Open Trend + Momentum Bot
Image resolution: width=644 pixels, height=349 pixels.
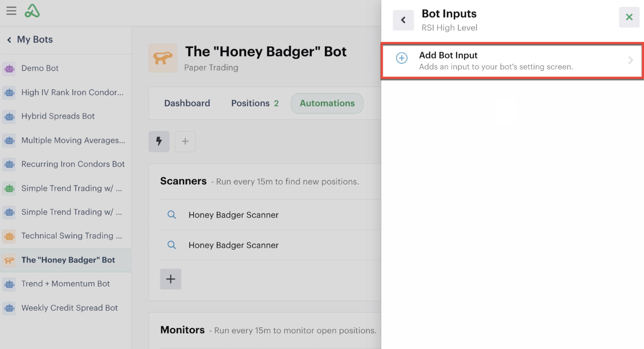tap(66, 284)
